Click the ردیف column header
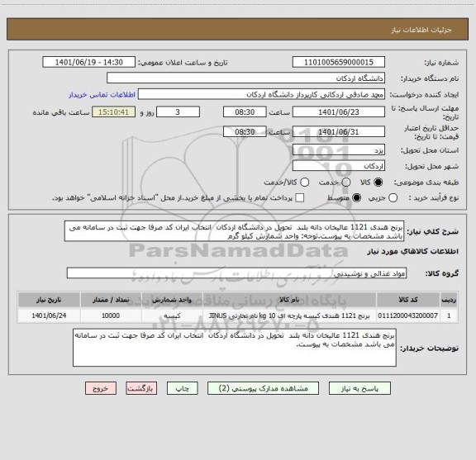Screen dimensions: 476x460 (449, 300)
